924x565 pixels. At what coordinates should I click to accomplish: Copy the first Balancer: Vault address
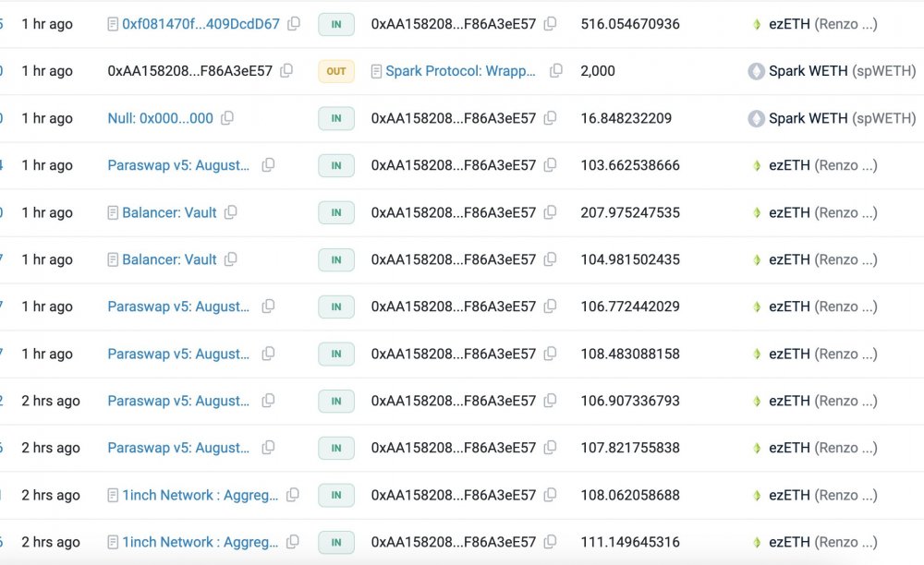230,212
